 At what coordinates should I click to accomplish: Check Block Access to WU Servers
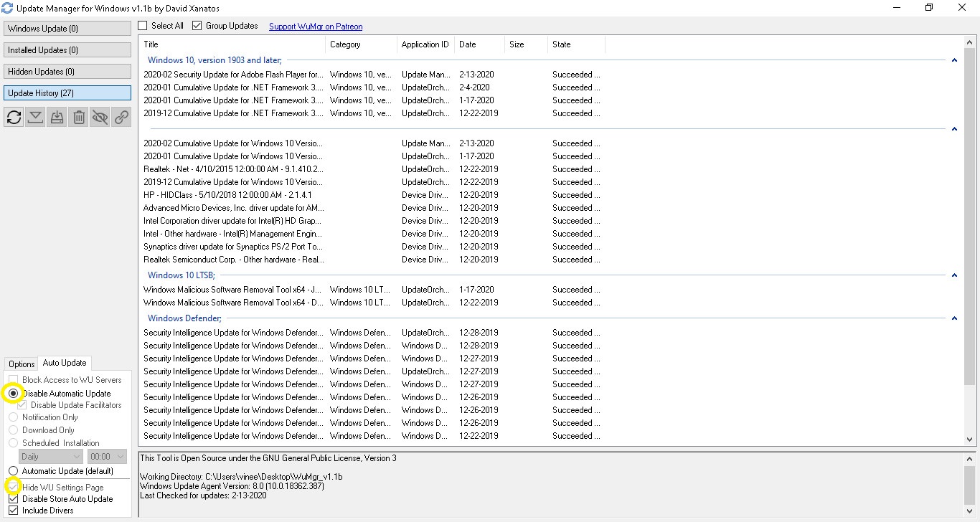point(13,380)
